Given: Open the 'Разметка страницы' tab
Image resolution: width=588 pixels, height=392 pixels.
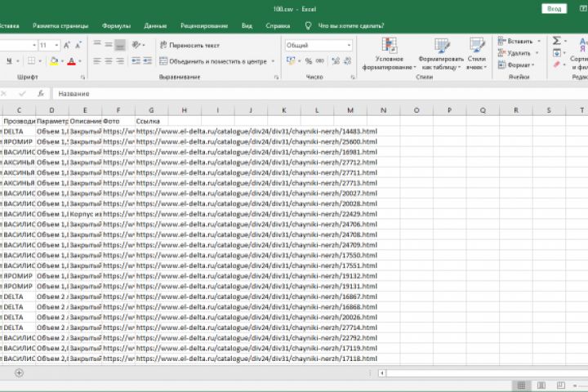Looking at the screenshot, I should tap(60, 26).
